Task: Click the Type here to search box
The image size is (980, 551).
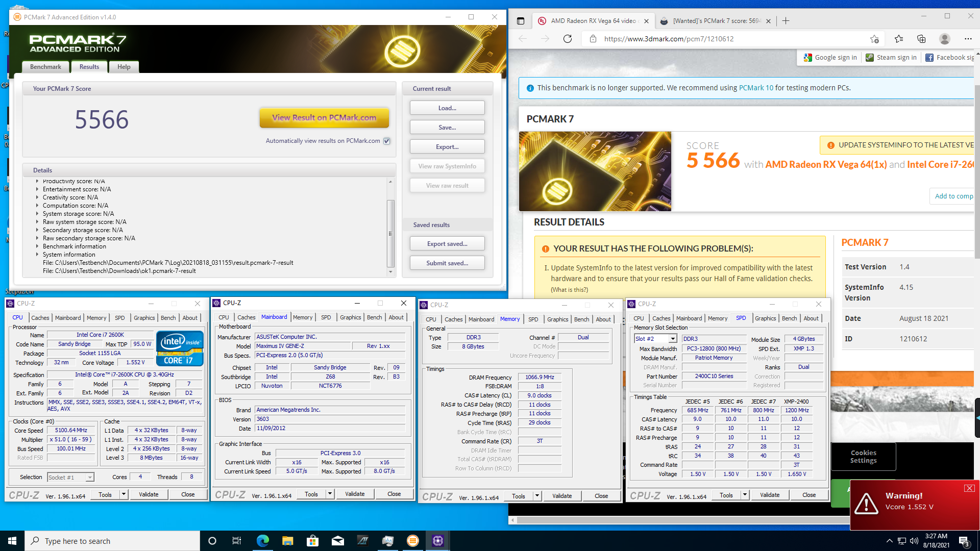Action: [112, 541]
